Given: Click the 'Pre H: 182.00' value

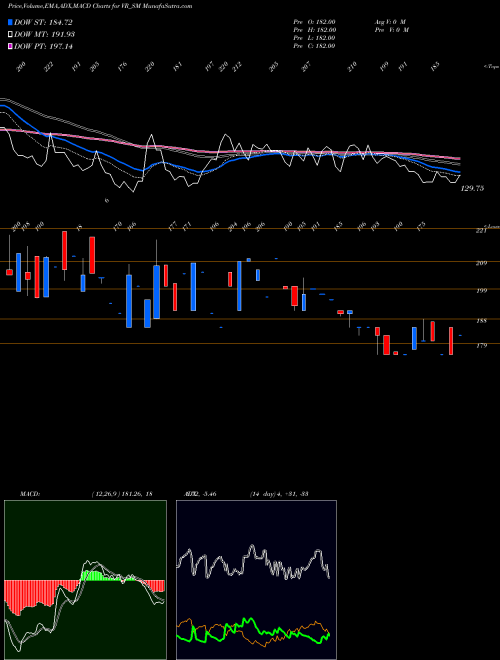Looking at the screenshot, I should [314, 30].
